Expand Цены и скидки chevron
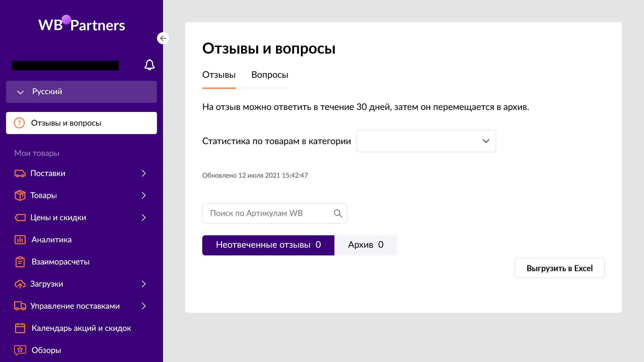Image resolution: width=644 pixels, height=362 pixels. coord(144,218)
